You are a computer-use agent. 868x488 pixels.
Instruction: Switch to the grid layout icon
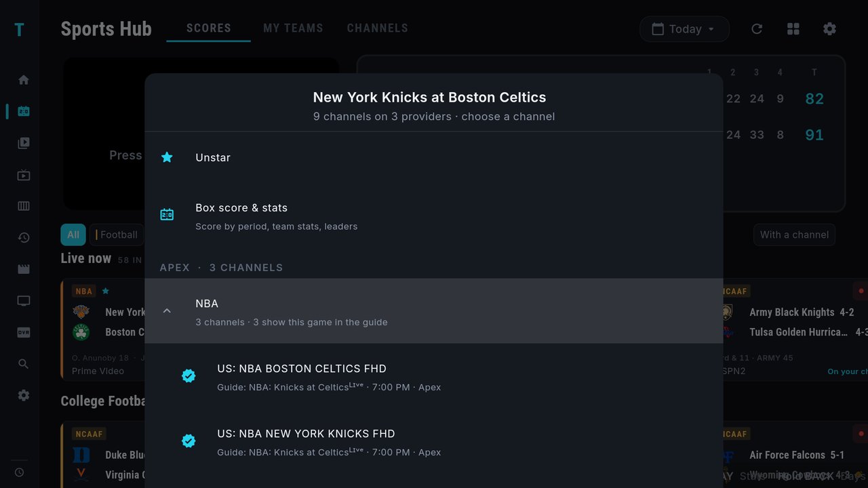tap(793, 29)
